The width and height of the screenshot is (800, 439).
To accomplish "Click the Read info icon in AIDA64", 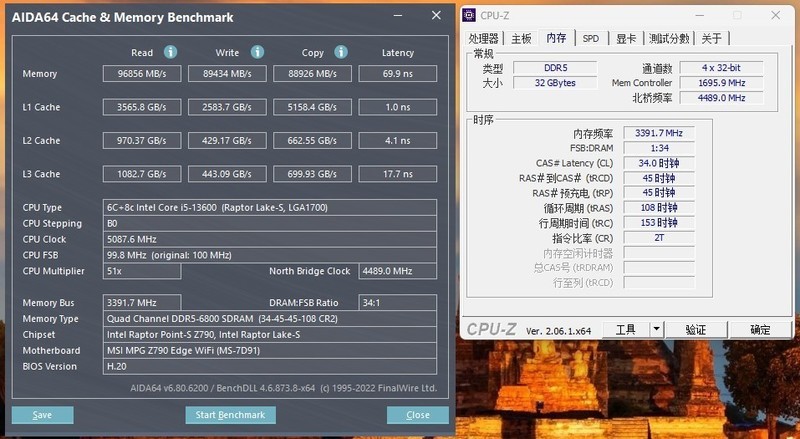I will 170,52.
